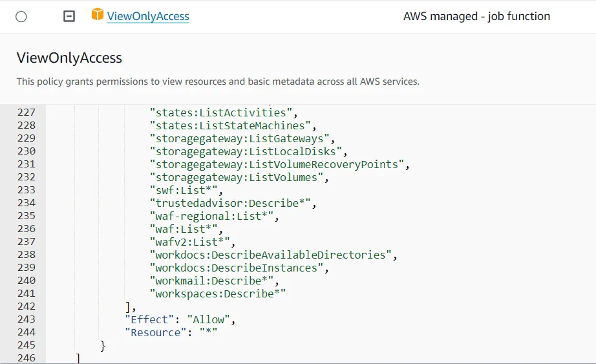Viewport: 596px width, 364px height.
Task: Click the "storagegateway:ListVolumeRecoveryPoints" entry
Action: [x=279, y=164]
